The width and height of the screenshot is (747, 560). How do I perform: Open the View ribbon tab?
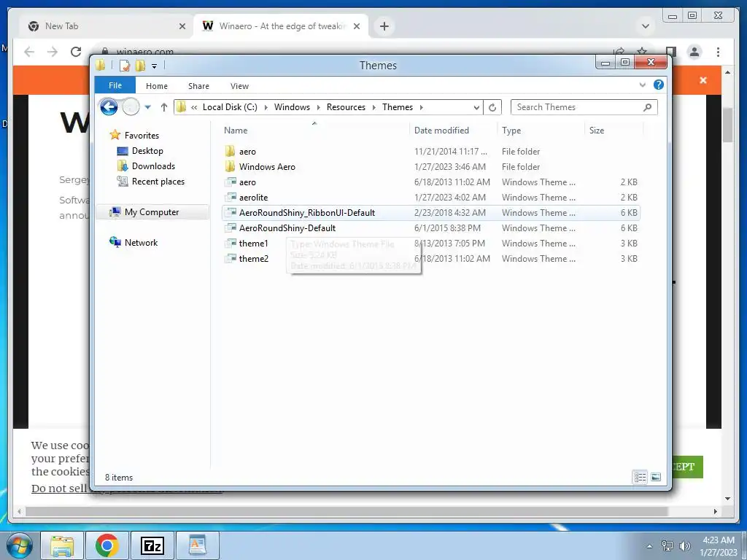[239, 86]
